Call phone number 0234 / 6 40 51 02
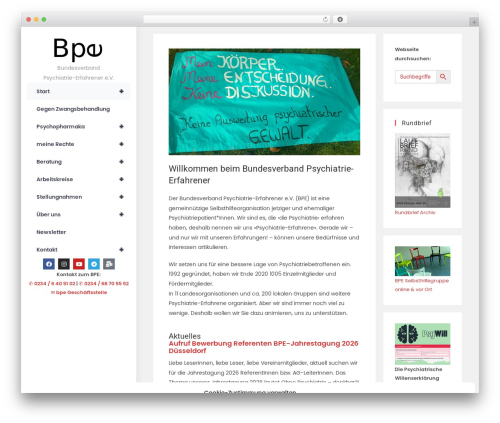 52,284
